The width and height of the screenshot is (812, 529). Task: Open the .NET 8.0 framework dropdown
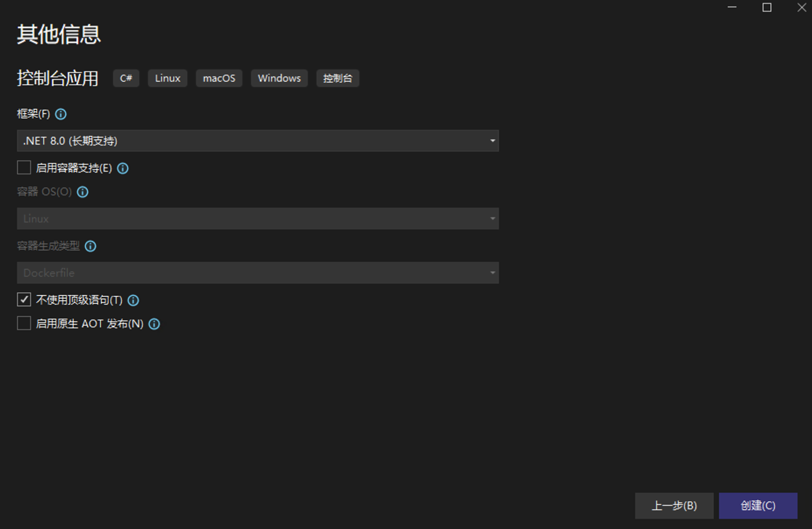(492, 141)
